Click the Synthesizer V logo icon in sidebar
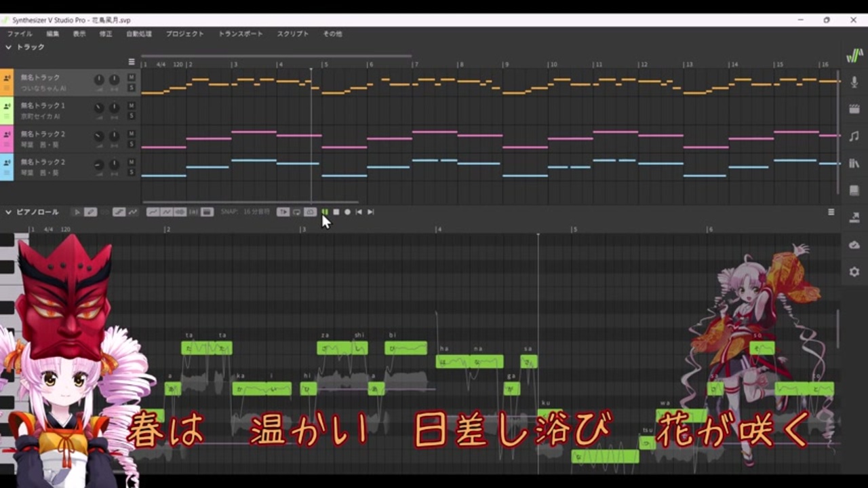This screenshot has height=488, width=868. 854,56
